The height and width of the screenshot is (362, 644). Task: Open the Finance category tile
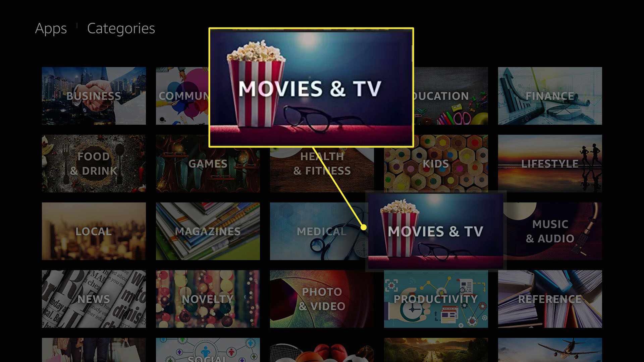click(x=550, y=96)
